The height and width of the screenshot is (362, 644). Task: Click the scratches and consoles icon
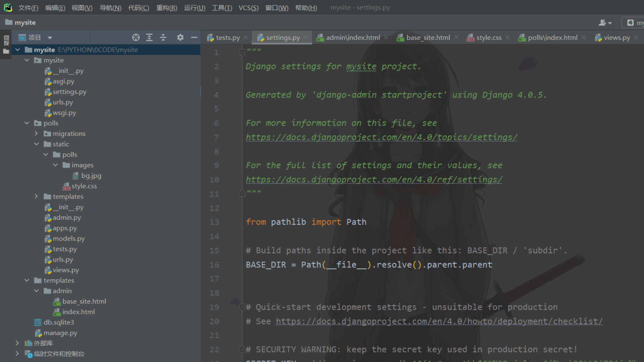click(29, 354)
